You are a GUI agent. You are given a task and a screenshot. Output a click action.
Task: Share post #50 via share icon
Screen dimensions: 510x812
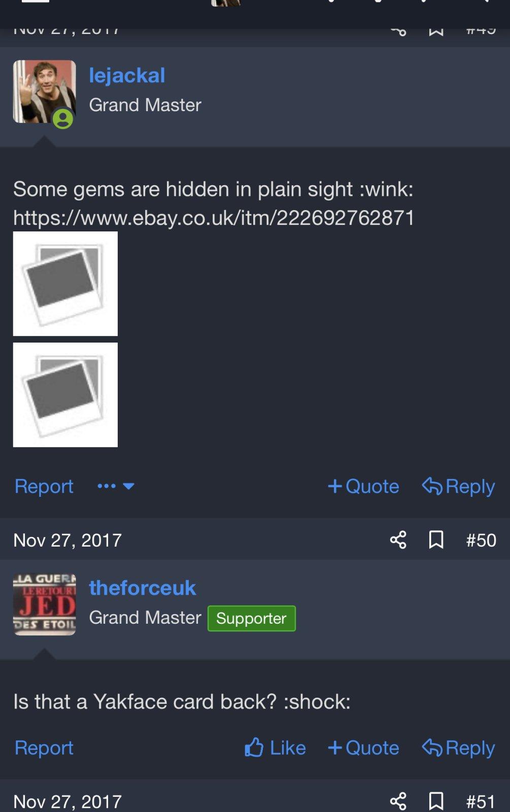[x=398, y=539]
